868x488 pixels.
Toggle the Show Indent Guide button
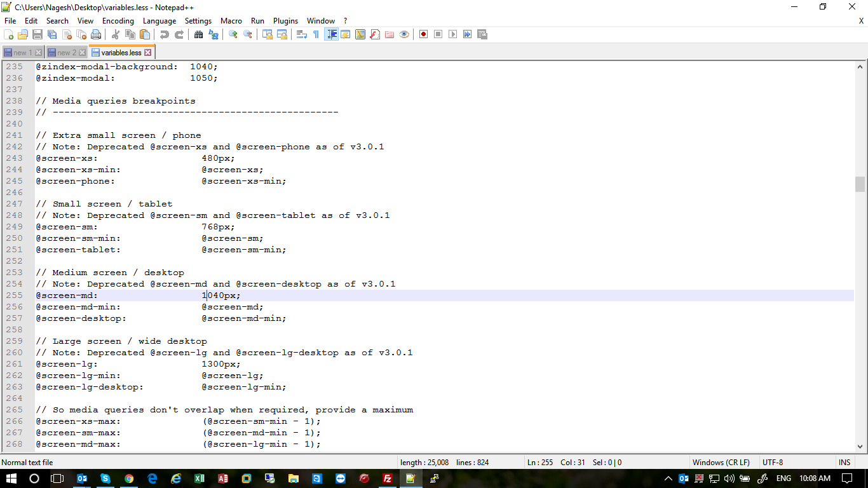coord(331,34)
